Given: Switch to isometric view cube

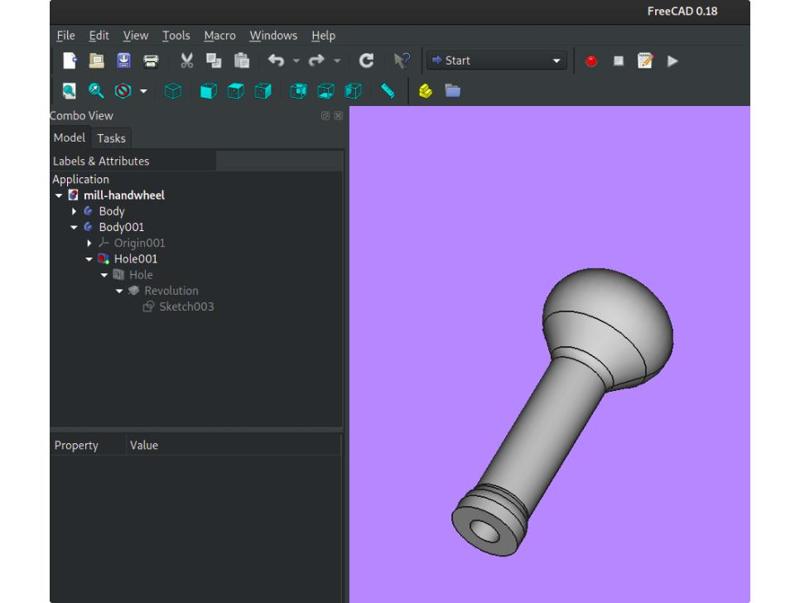Looking at the screenshot, I should 173,91.
